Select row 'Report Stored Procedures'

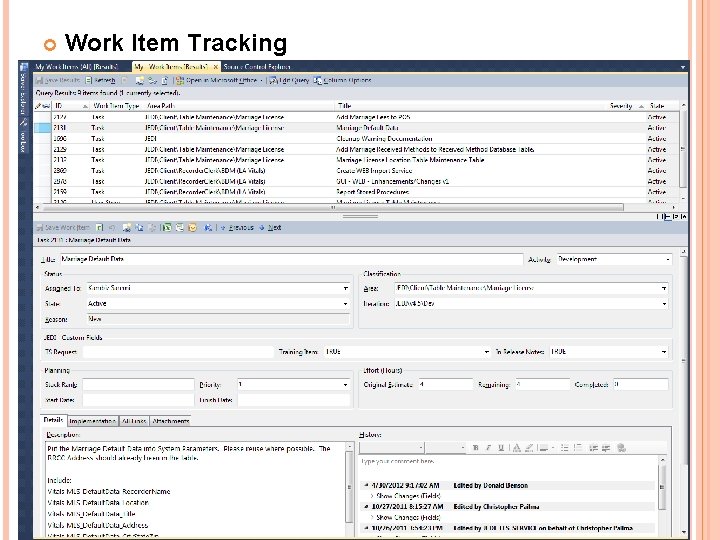click(356, 192)
